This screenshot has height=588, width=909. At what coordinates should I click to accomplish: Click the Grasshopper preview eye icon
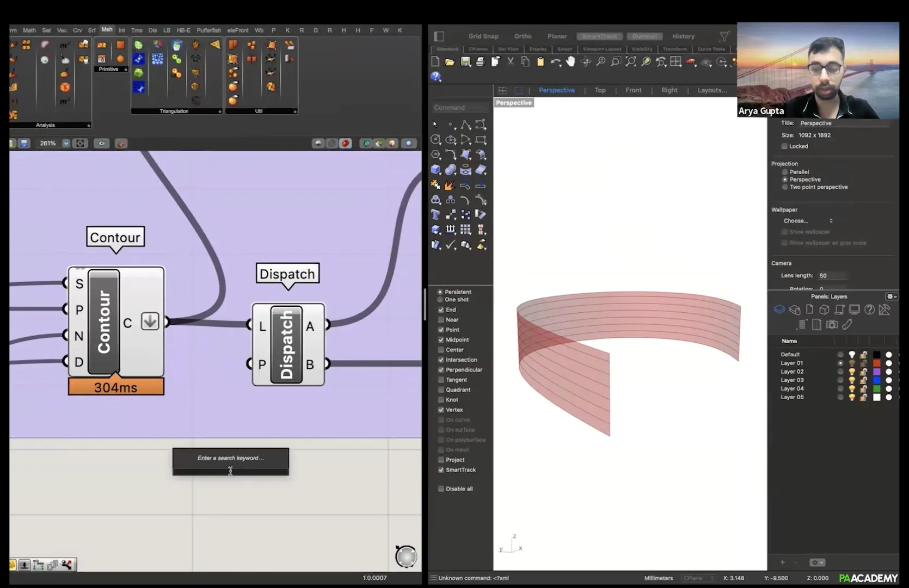tap(101, 144)
